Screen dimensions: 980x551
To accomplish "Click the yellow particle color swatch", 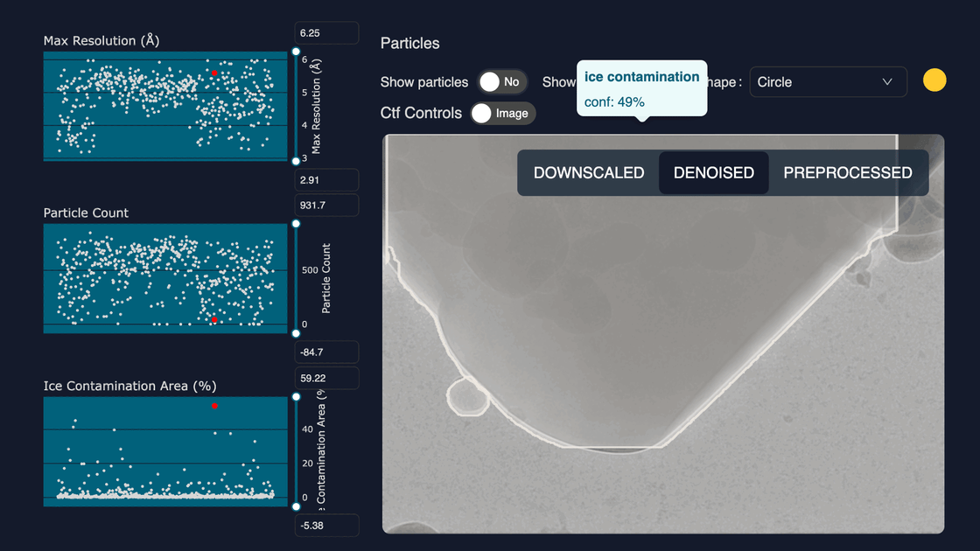I will [934, 81].
